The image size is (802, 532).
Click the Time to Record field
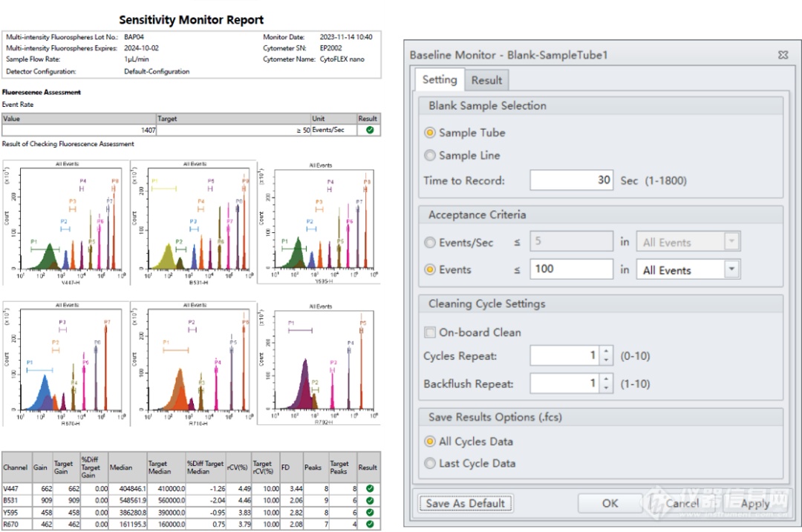click(571, 180)
